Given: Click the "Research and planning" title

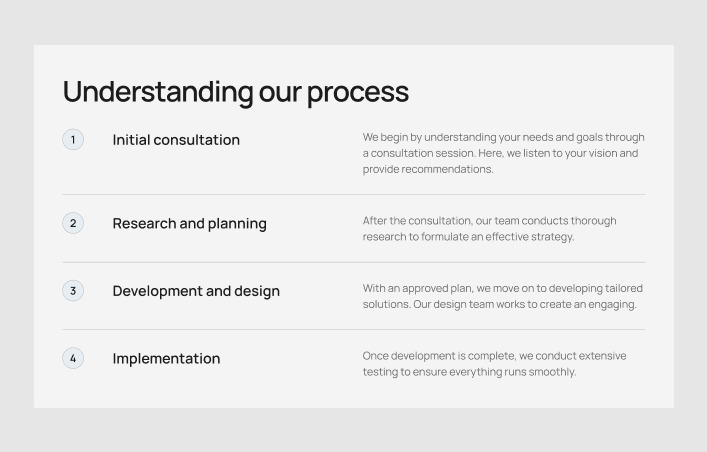Looking at the screenshot, I should pyautogui.click(x=189, y=224).
